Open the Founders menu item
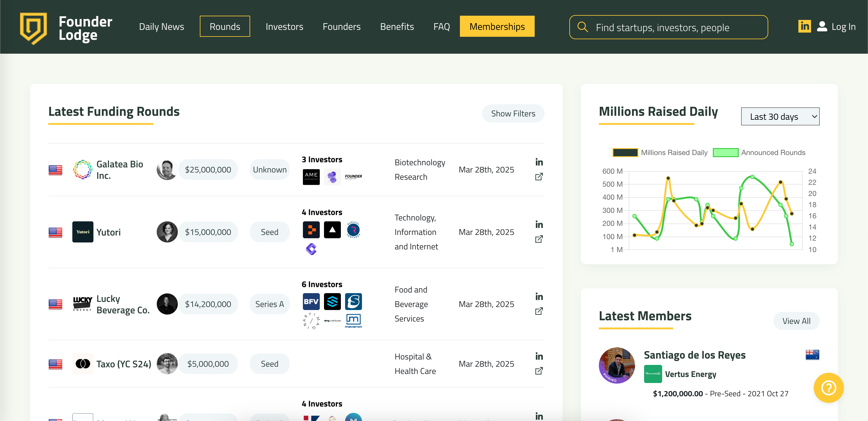This screenshot has width=868, height=421. tap(341, 26)
